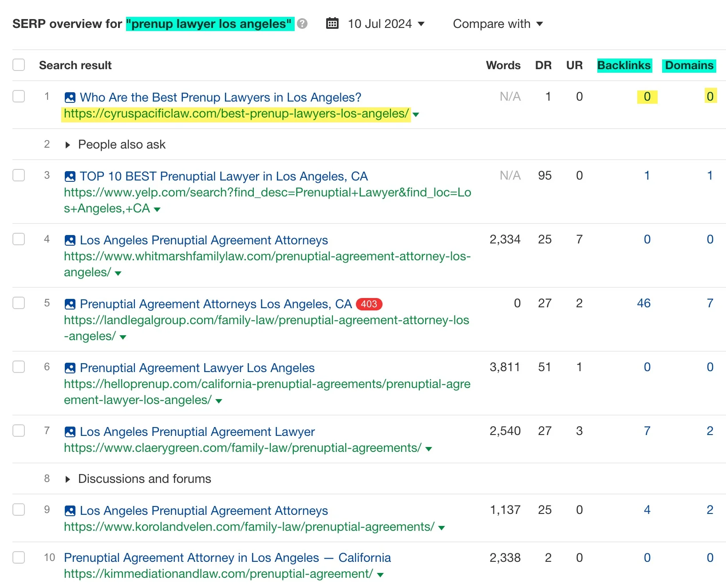Click the calendar icon beside the date
This screenshot has height=588, width=726.
(332, 24)
